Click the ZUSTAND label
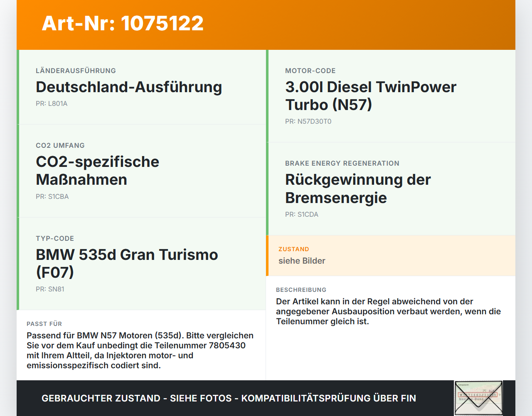Image resolution: width=532 pixels, height=416 pixels. click(x=294, y=250)
